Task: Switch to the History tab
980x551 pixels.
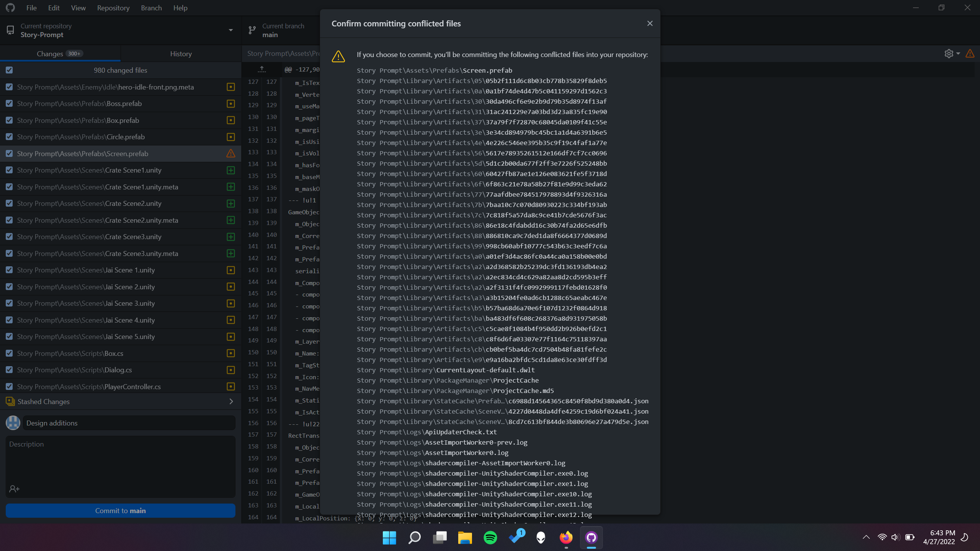Action: [x=180, y=54]
